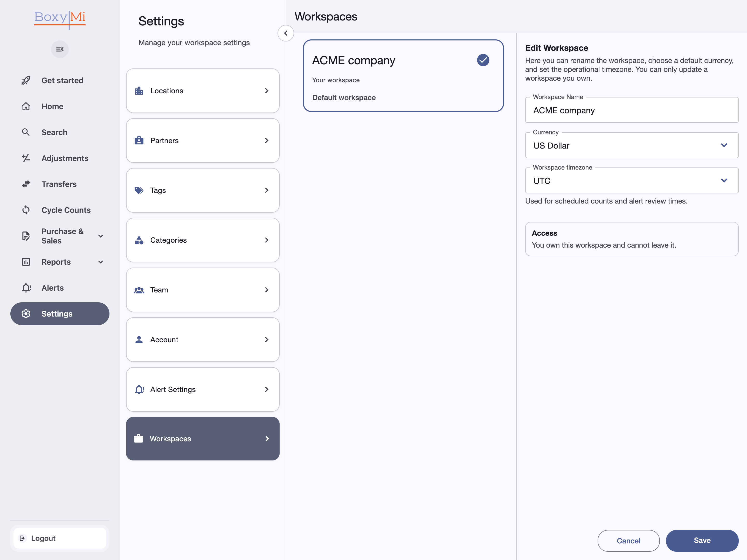Click the building icon on Locations card

(x=139, y=91)
